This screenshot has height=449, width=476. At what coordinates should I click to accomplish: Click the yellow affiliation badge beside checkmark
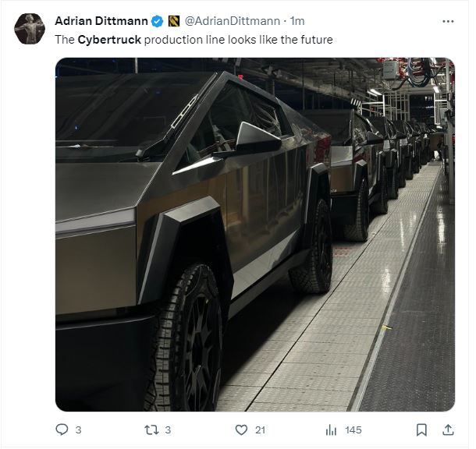pos(174,20)
